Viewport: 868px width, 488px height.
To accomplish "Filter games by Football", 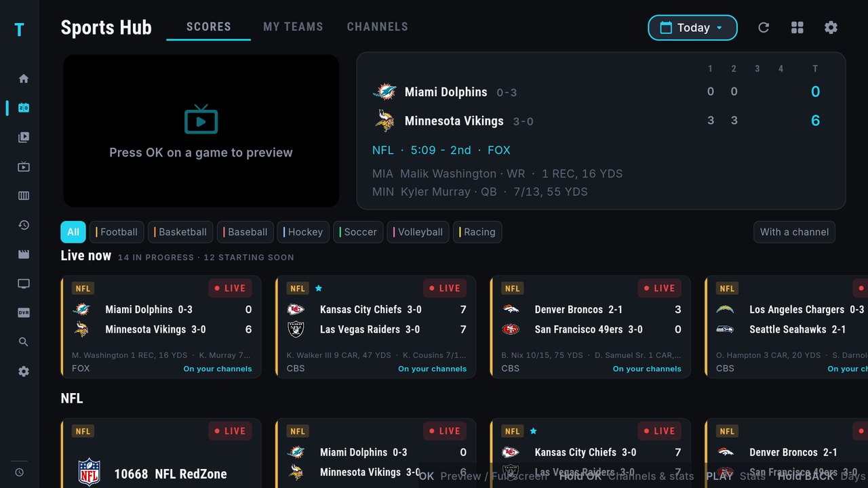I will [x=117, y=232].
